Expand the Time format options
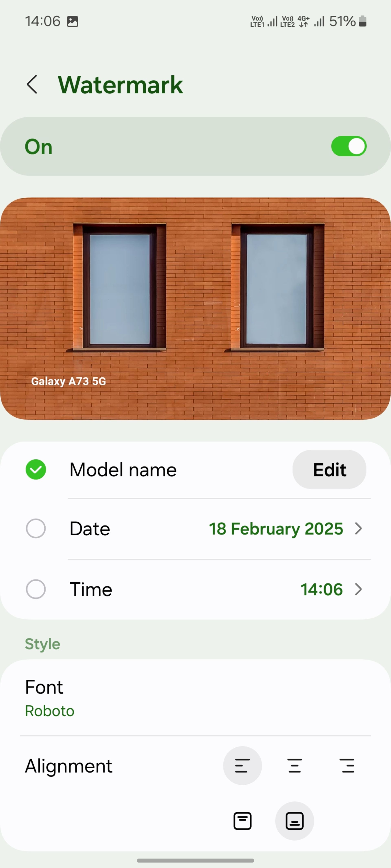This screenshot has height=868, width=391. (359, 588)
